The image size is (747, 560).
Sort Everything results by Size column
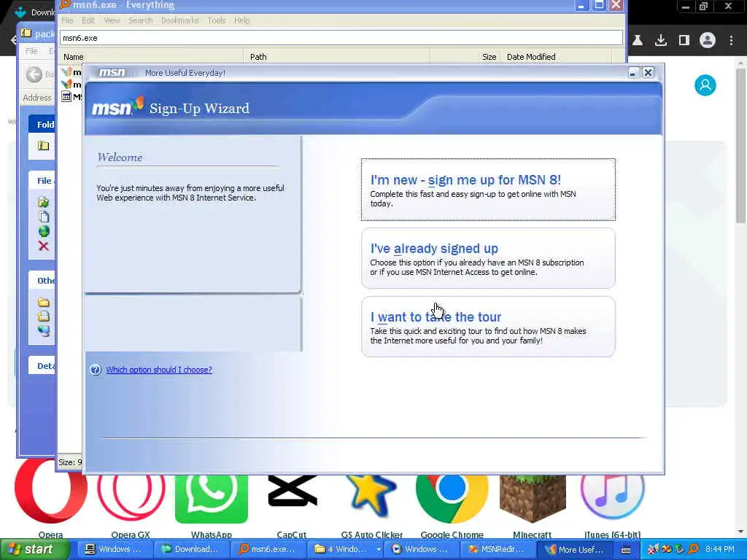(x=466, y=57)
